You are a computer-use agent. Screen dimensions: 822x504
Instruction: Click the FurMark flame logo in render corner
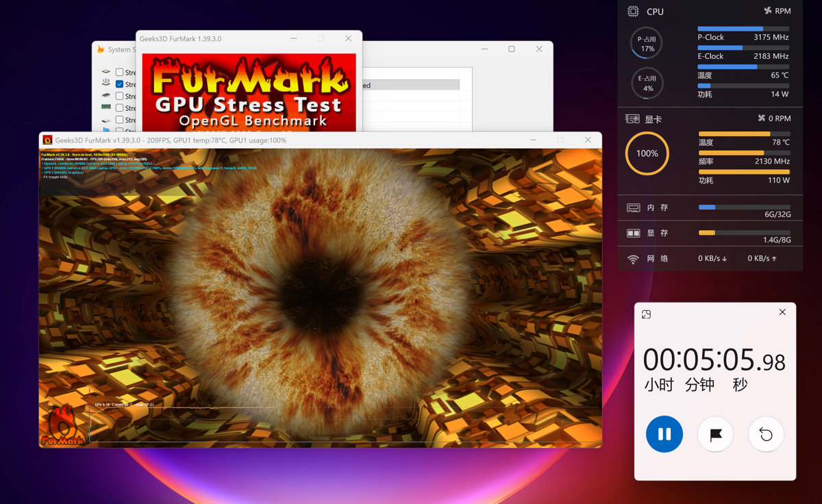tap(63, 425)
